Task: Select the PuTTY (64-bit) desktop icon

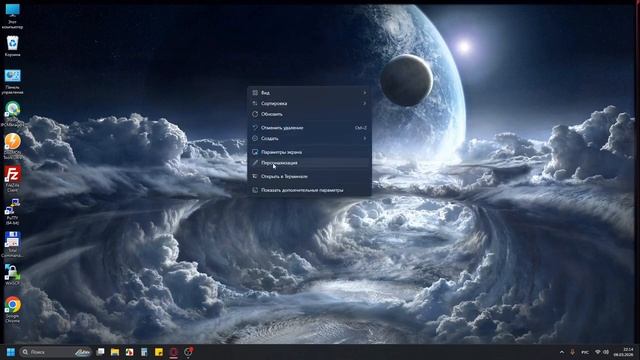Action: point(12,212)
